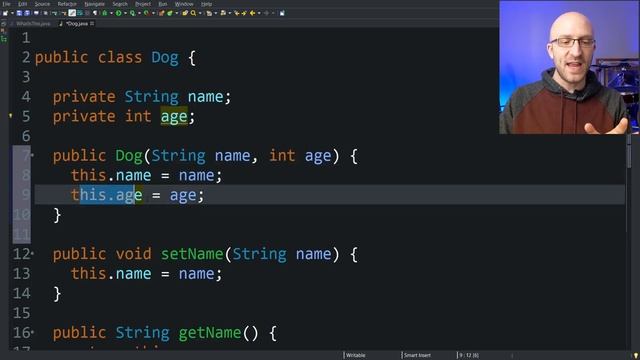The image size is (640, 360).
Task: Click the New file toolbar icon
Action: tap(5, 13)
